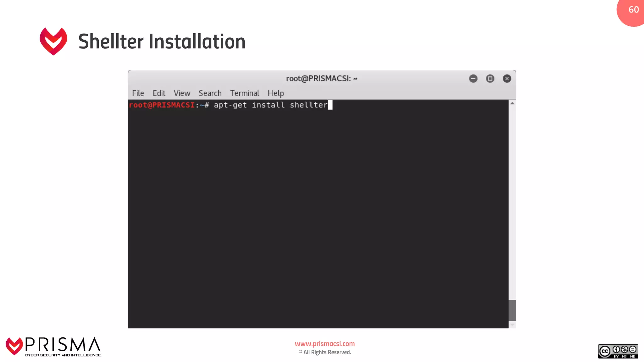Click the scrollbar up arrow

point(512,103)
